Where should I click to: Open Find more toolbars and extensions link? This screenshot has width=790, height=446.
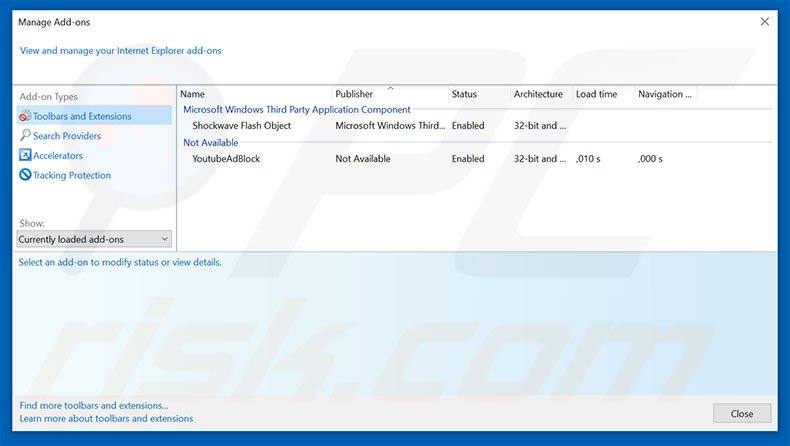[94, 406]
